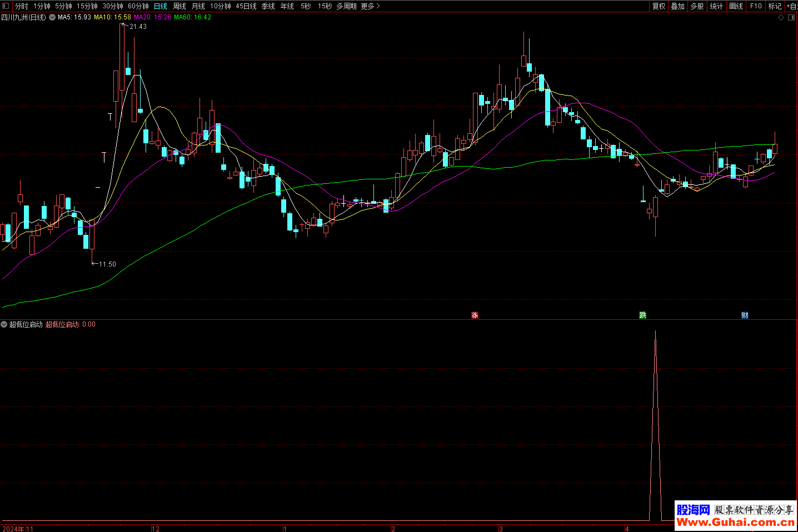Click the 叠加 overlay button
Viewport: 798px width, 532px height.
[x=678, y=6]
